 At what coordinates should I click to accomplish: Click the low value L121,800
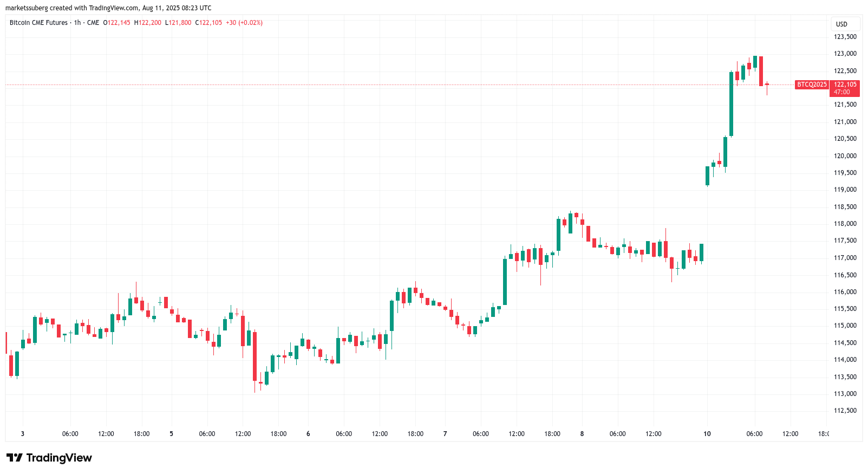click(178, 23)
